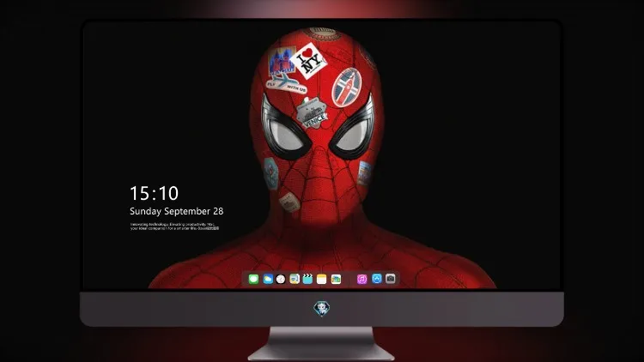Open the App Store in the dock
Viewport: 644px width, 362px height.
377,279
